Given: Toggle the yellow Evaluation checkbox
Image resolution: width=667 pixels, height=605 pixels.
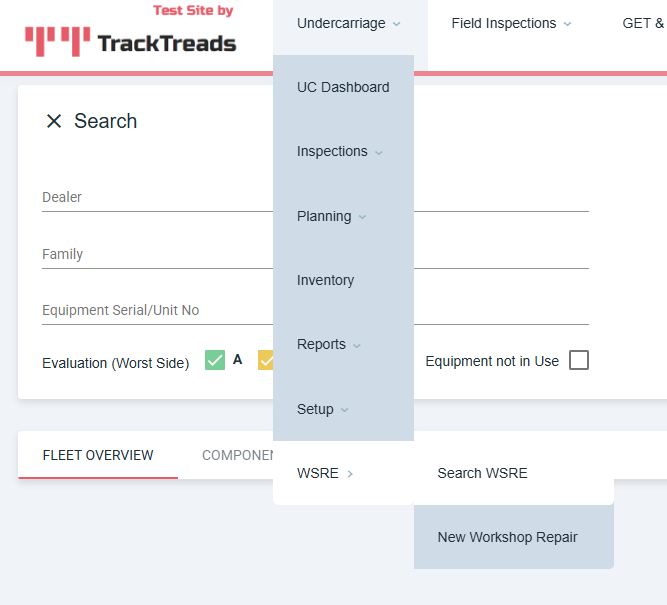Looking at the screenshot, I should [266, 360].
